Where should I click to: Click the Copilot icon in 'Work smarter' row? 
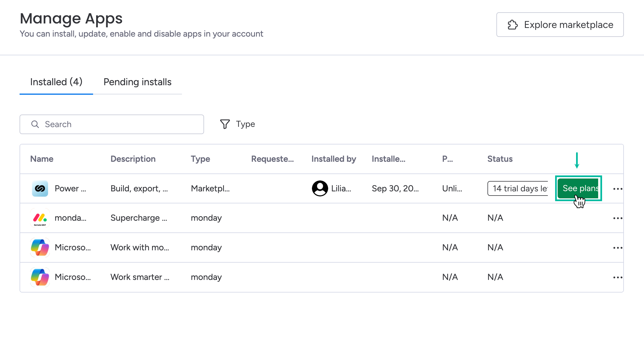[40, 277]
